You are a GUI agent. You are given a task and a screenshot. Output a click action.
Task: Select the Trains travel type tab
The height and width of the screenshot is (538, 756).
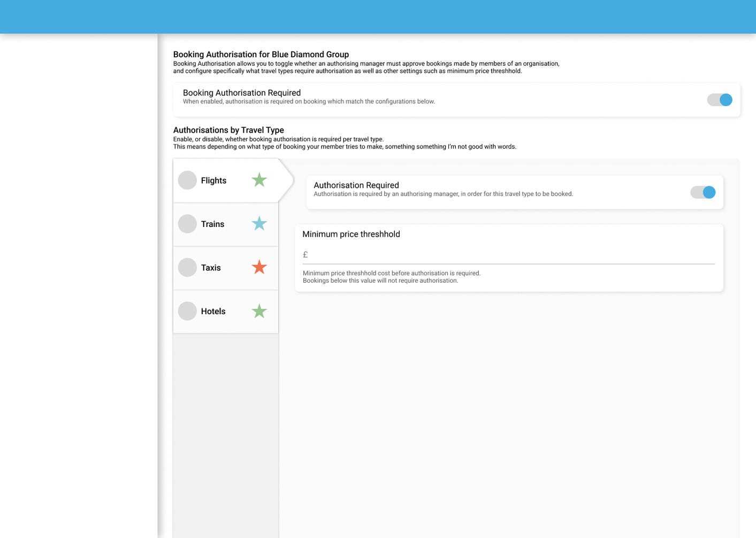pyautogui.click(x=225, y=224)
